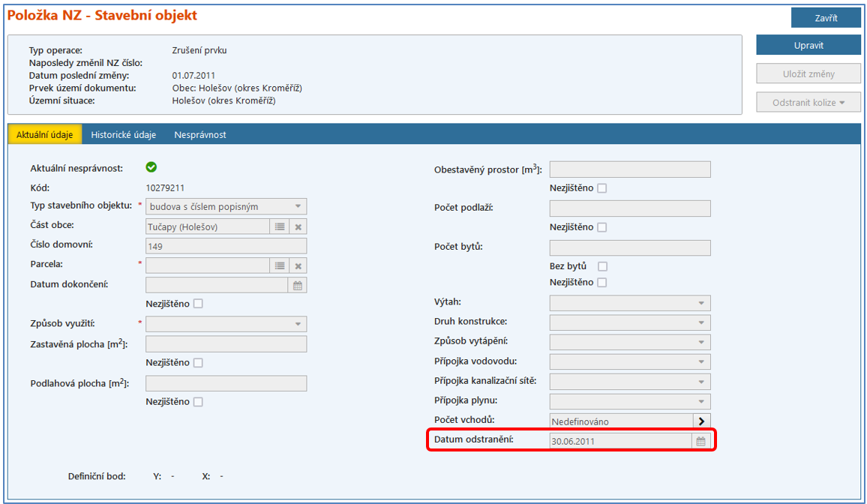Open the Nesprávnost tab
This screenshot has height=504, width=867.
[200, 135]
